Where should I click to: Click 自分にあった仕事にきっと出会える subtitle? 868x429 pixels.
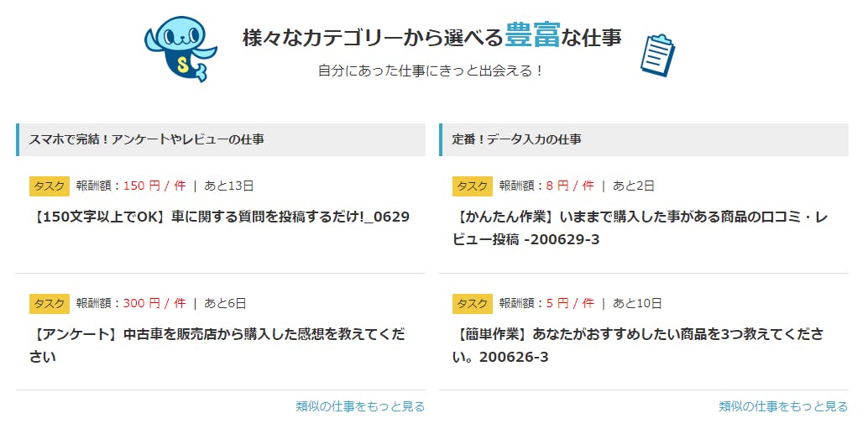point(431,71)
